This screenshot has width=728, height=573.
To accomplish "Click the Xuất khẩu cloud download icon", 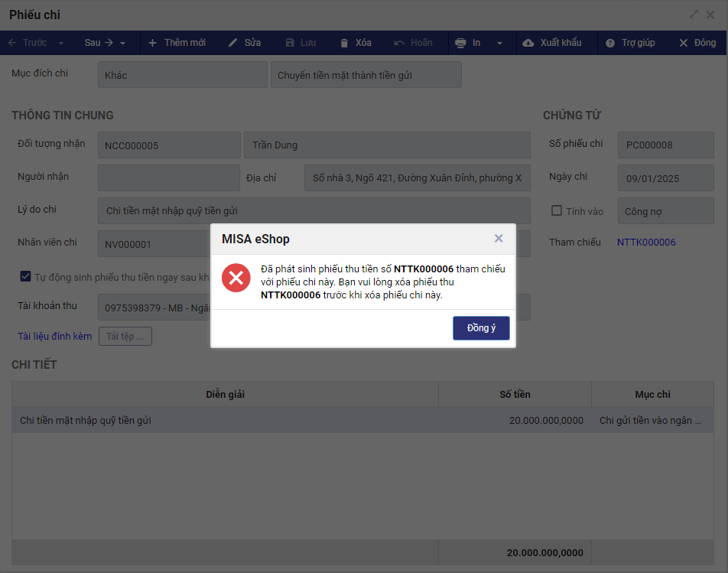I will click(x=528, y=43).
